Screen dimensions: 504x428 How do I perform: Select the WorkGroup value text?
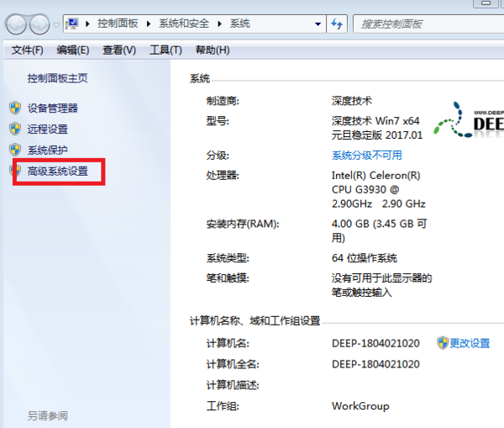coord(360,406)
